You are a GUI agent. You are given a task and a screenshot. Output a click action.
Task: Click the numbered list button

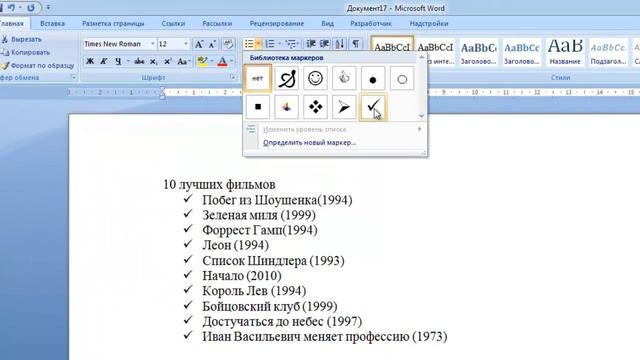coord(270,44)
